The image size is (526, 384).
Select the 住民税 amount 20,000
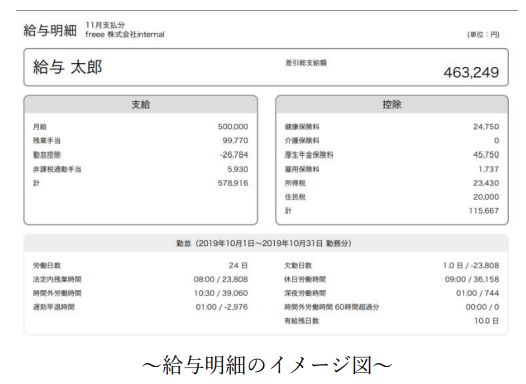pos(486,197)
